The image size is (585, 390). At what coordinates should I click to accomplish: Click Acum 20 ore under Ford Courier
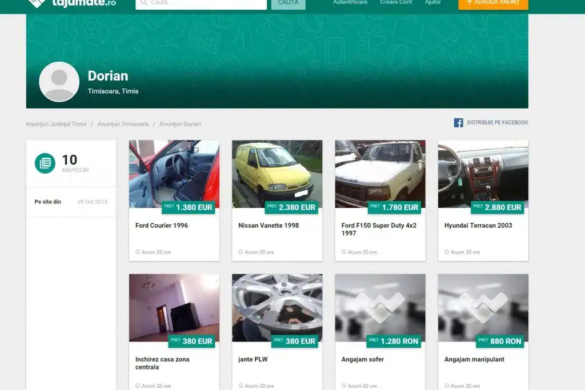tap(156, 252)
